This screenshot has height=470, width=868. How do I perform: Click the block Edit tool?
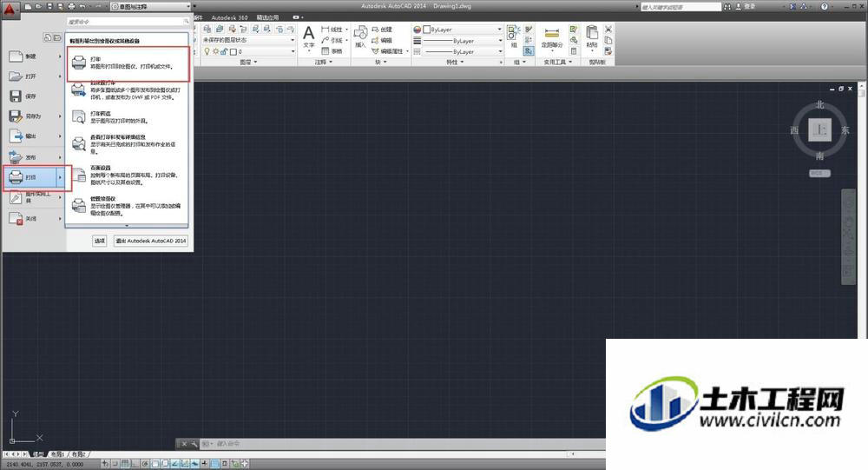(382, 41)
